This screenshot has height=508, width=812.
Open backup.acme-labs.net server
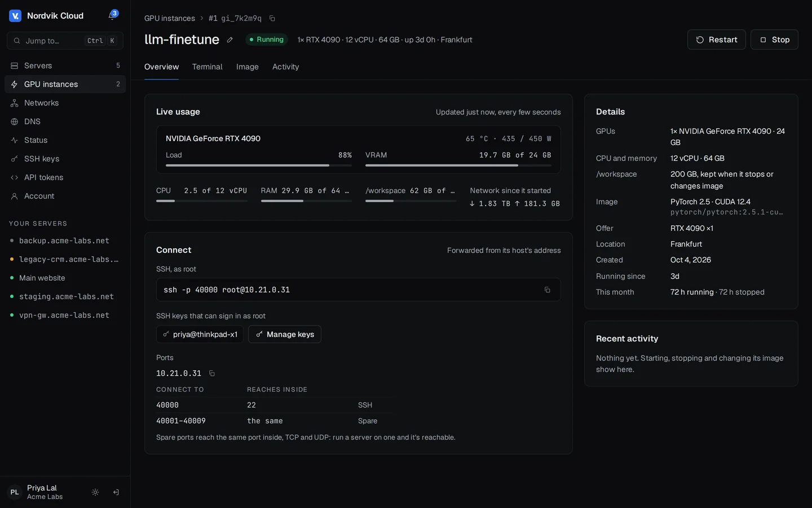tap(65, 240)
